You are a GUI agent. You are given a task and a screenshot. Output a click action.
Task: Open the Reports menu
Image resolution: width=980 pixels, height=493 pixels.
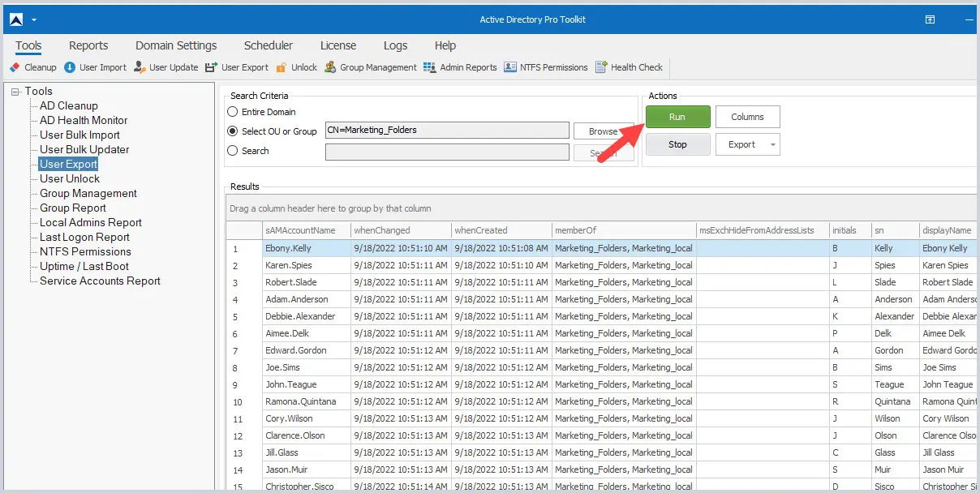click(88, 46)
